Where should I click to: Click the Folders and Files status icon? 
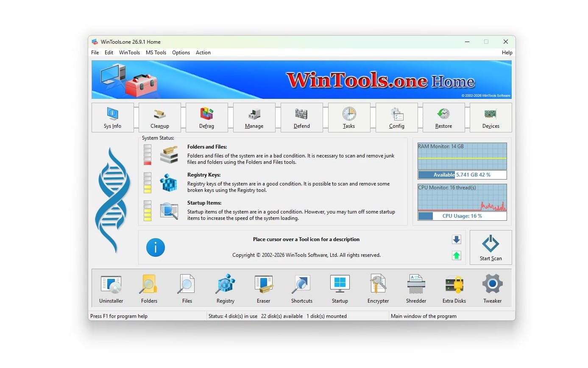pyautogui.click(x=169, y=155)
